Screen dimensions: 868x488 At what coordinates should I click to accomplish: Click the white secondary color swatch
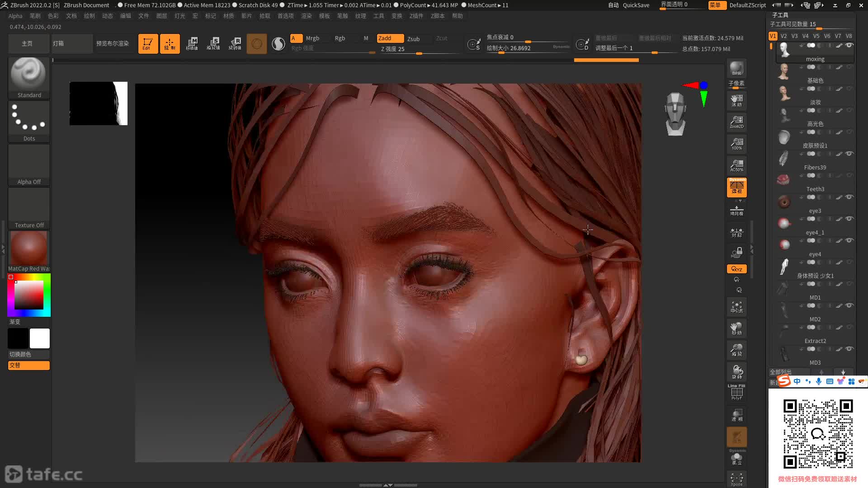(40, 338)
